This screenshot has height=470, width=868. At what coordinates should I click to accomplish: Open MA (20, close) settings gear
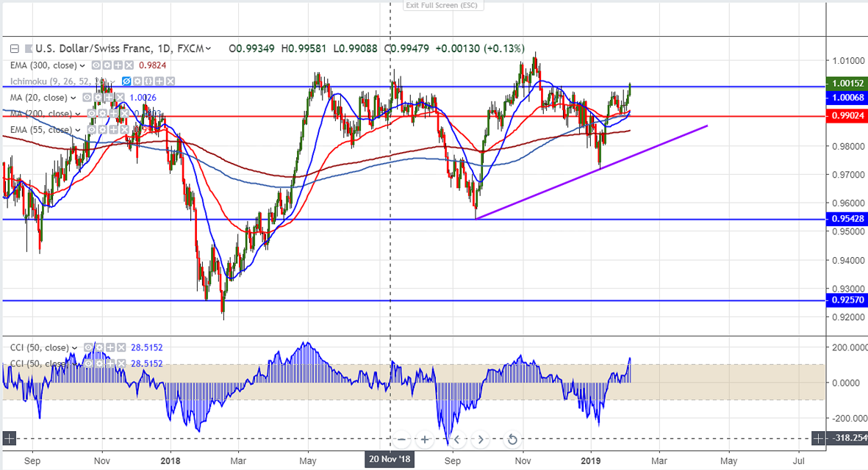98,98
